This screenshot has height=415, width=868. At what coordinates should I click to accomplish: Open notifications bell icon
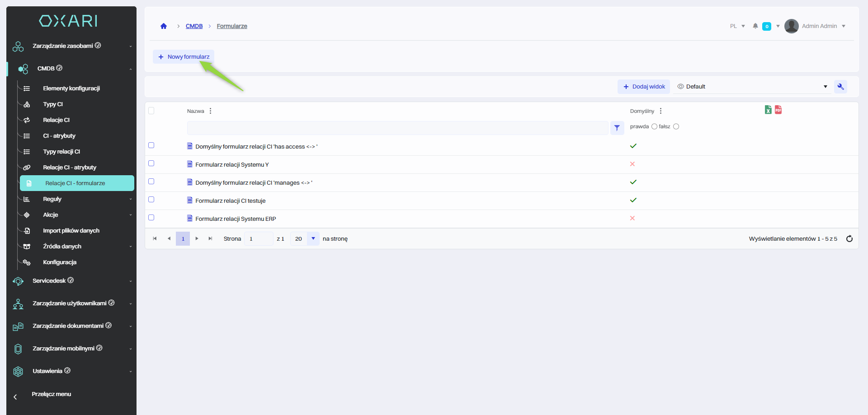pos(755,26)
